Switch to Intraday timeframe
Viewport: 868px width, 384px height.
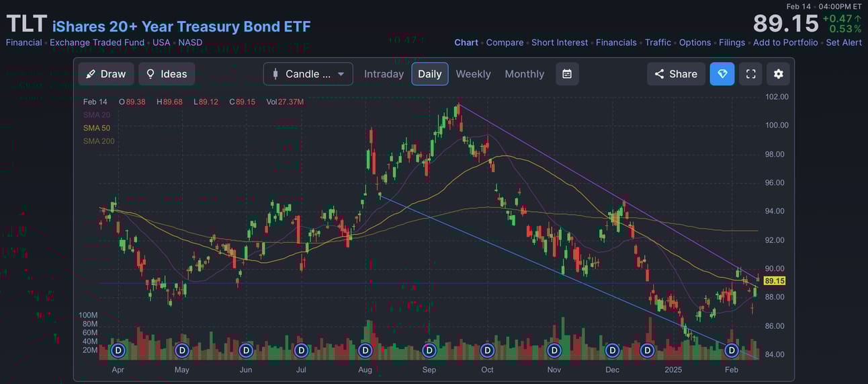point(384,74)
